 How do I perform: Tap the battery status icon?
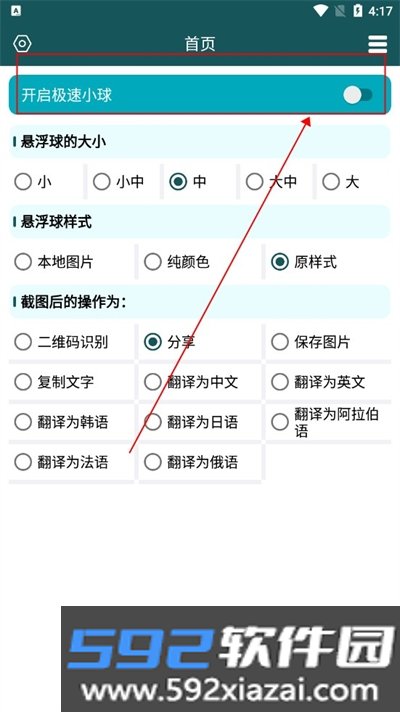tap(358, 11)
